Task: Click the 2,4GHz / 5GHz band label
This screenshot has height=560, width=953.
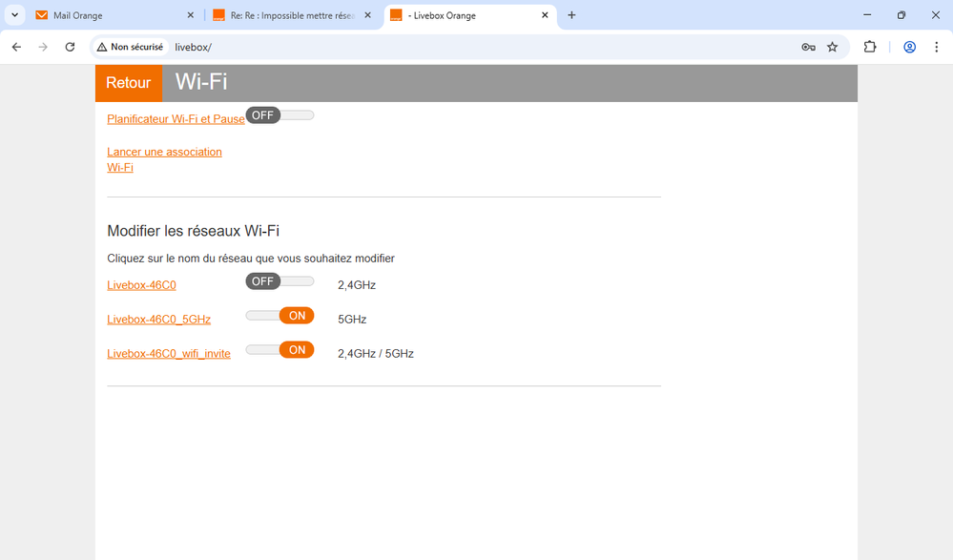Action: pyautogui.click(x=376, y=354)
